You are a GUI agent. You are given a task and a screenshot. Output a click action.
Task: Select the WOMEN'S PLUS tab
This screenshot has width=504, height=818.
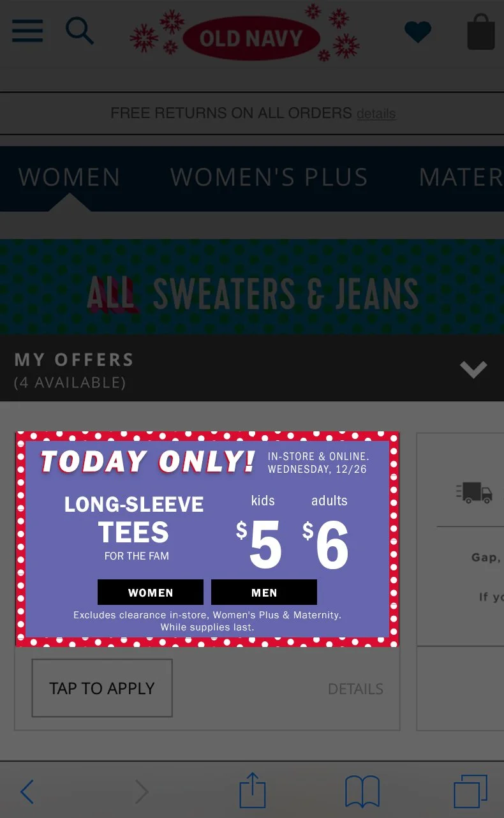(269, 177)
